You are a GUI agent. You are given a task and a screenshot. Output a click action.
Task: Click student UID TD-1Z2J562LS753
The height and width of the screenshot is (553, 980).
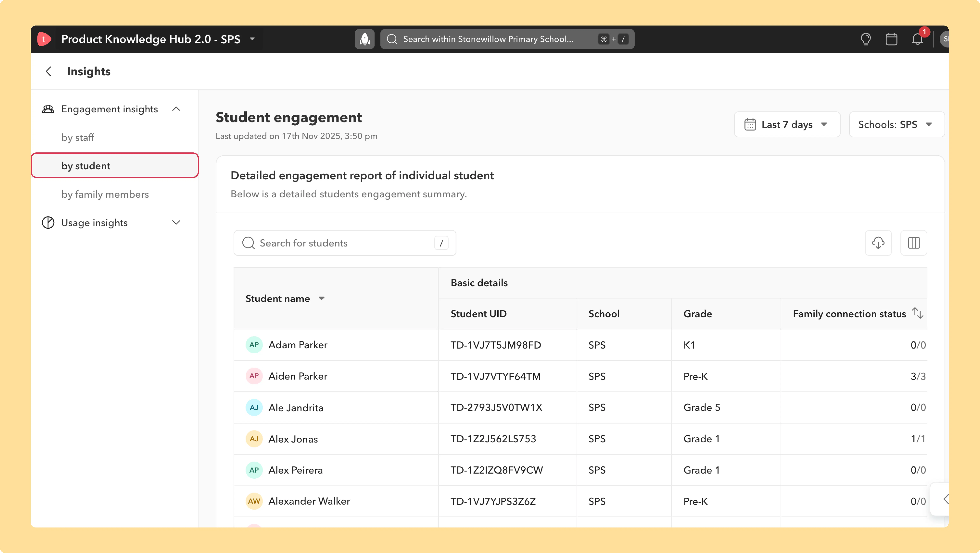coord(493,439)
